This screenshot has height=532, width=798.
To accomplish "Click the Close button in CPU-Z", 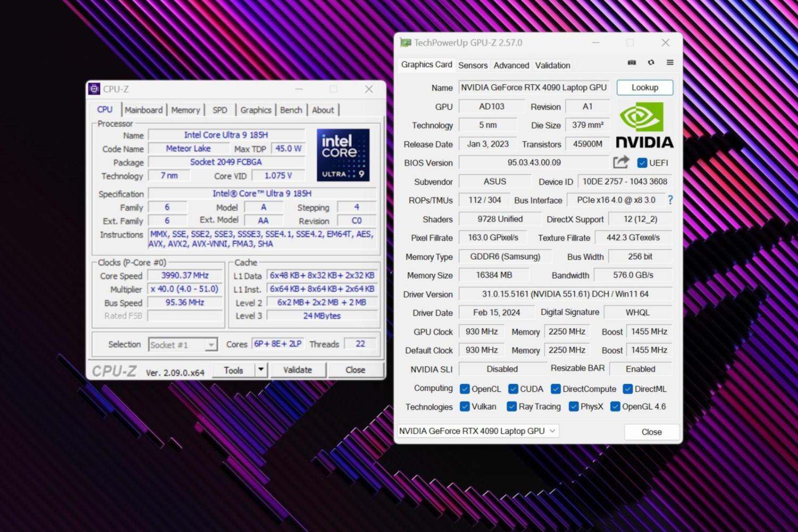I will (x=355, y=370).
